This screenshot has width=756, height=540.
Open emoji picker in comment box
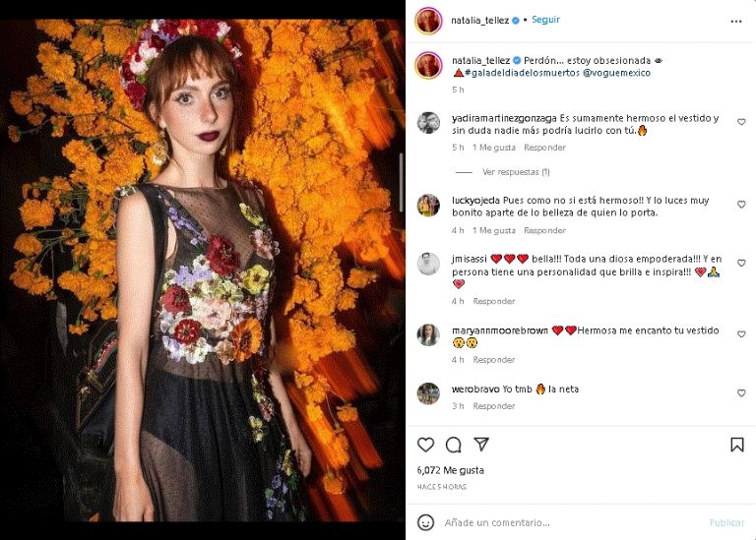(425, 522)
